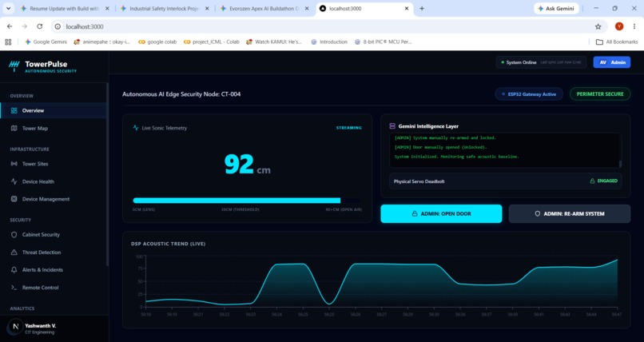The image size is (644, 342).
Task: Click the browser back arrow
Action: 10,26
